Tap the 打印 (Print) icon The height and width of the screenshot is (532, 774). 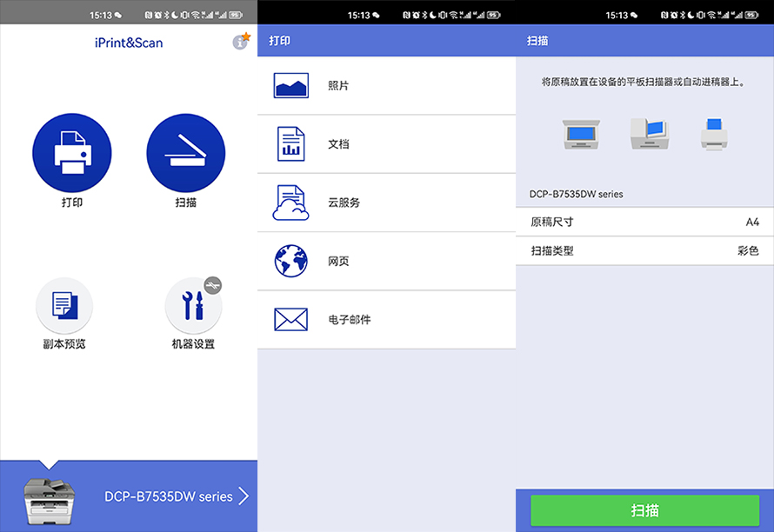(72, 152)
